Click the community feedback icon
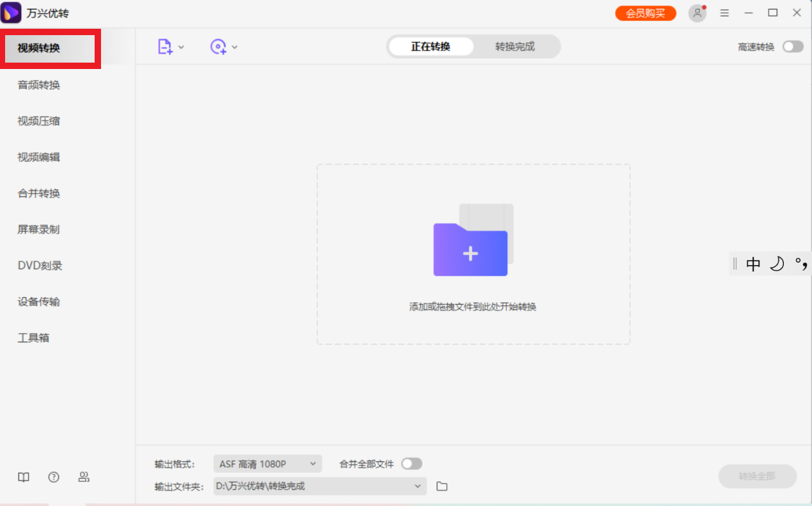This screenshot has width=812, height=506. click(84, 477)
